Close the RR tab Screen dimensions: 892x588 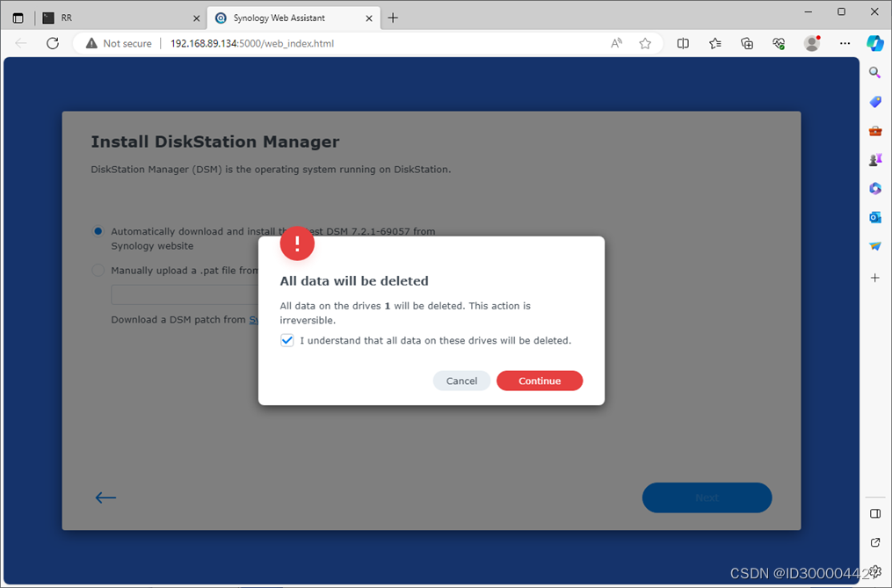pyautogui.click(x=196, y=18)
